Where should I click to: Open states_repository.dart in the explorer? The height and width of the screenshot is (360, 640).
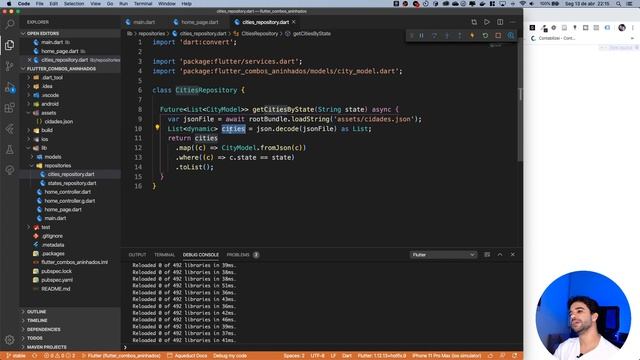[x=72, y=183]
